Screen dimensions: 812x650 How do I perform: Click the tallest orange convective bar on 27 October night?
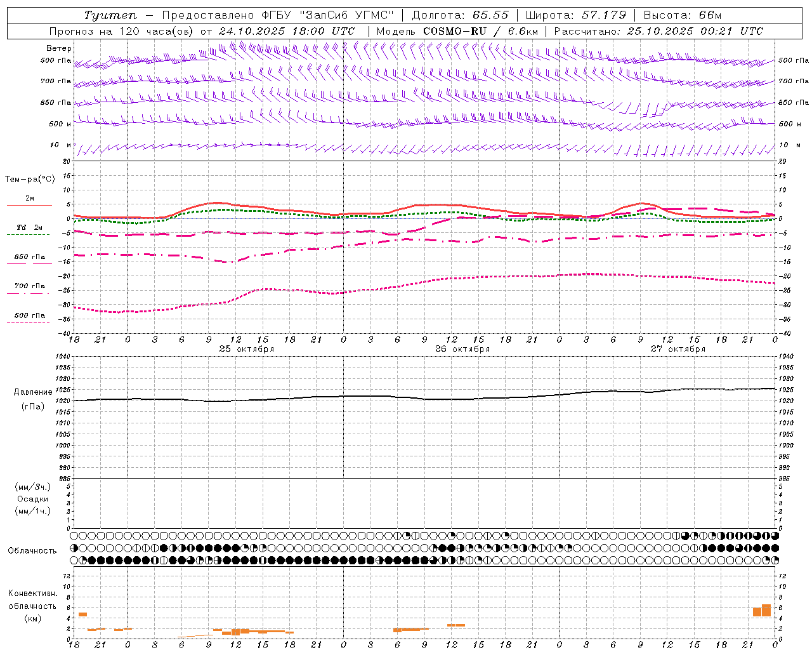(766, 610)
